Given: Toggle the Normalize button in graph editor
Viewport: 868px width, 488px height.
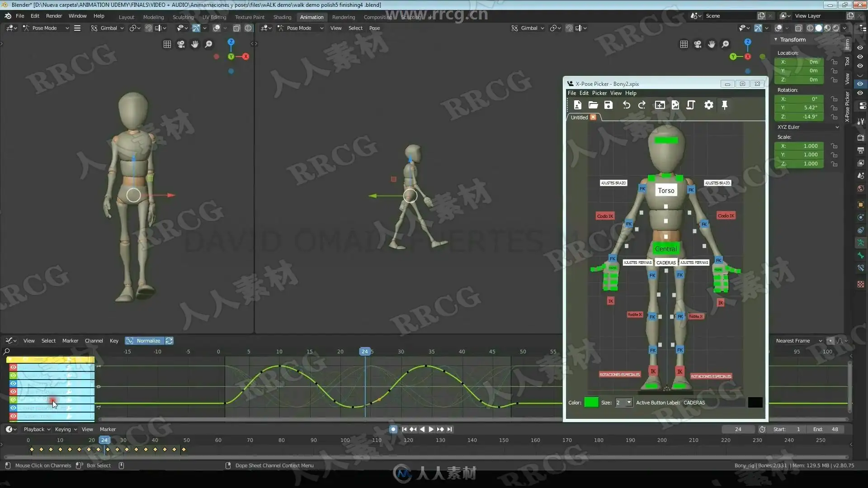Looking at the screenshot, I should (x=144, y=341).
